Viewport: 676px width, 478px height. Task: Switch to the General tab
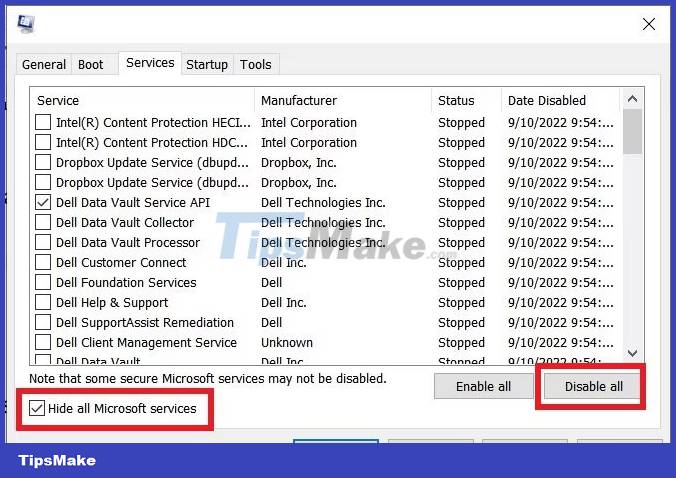pos(44,65)
